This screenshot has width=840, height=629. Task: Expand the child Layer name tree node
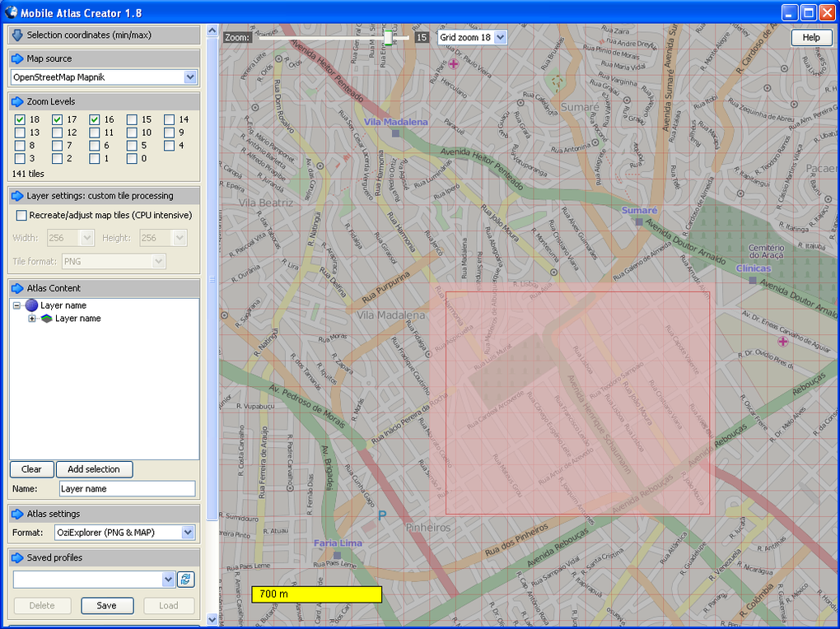[x=32, y=319]
